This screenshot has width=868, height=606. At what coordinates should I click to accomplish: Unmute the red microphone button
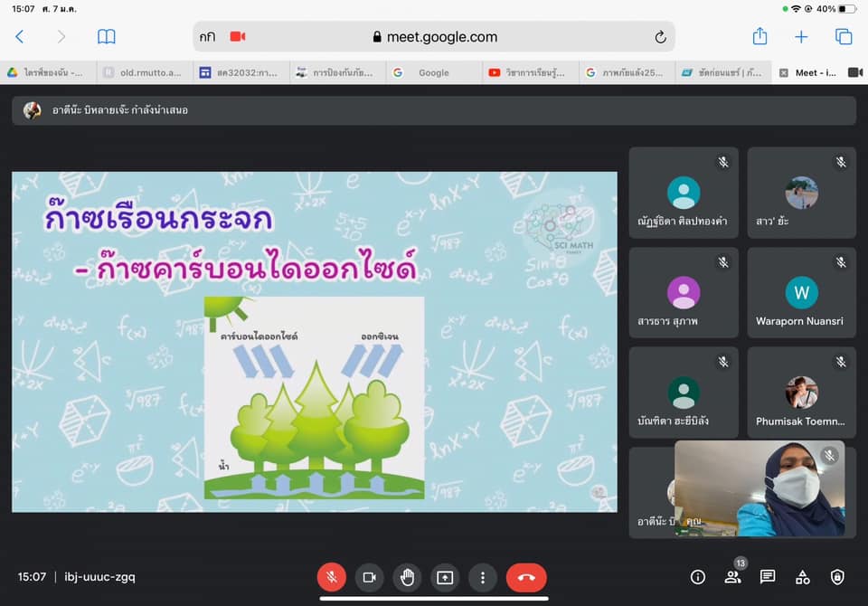point(331,577)
